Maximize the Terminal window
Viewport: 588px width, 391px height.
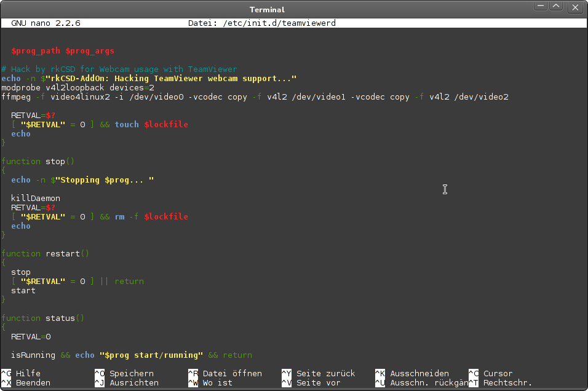pyautogui.click(x=556, y=6)
